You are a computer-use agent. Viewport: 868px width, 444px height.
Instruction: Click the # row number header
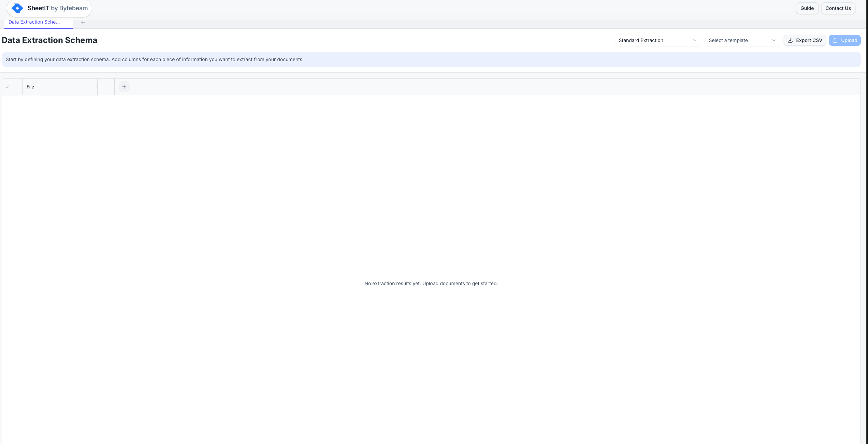coord(8,87)
